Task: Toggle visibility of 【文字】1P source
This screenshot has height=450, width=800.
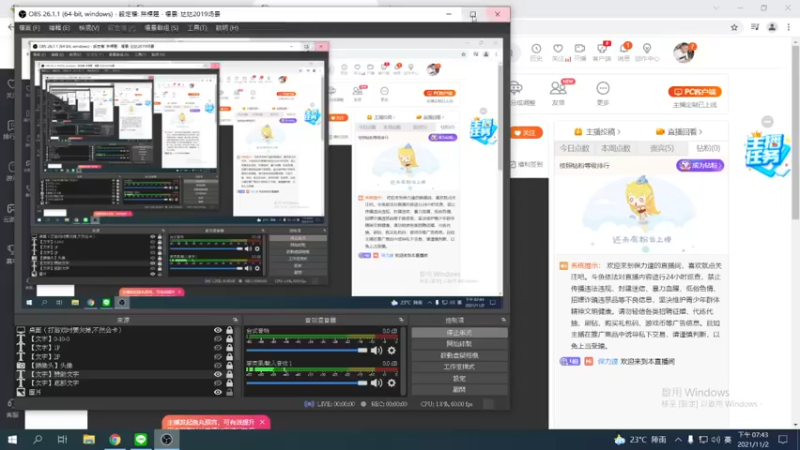Action: click(218, 348)
